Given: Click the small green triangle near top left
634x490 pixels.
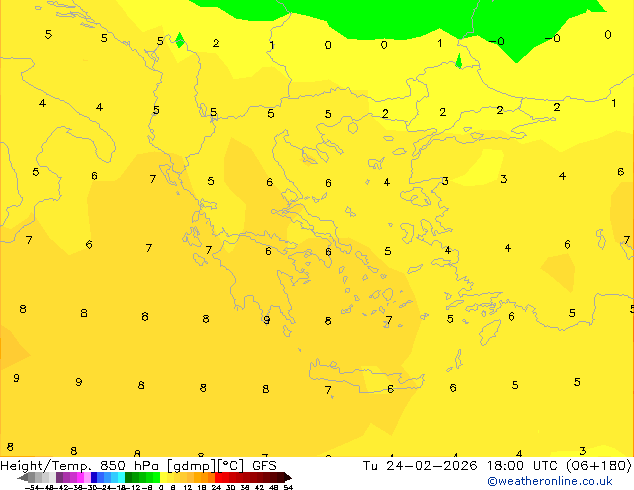Looking at the screenshot, I should point(180,40).
